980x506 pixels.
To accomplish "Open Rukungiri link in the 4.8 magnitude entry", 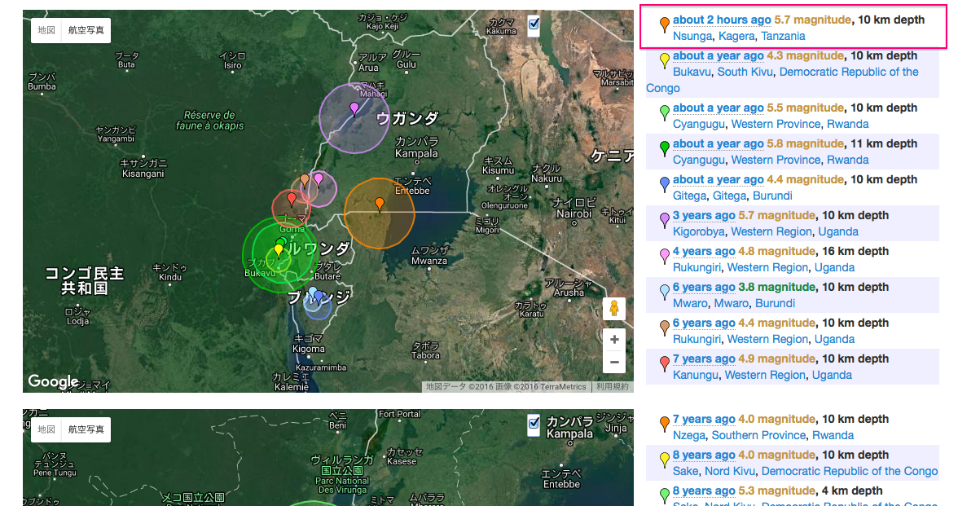I will (697, 267).
